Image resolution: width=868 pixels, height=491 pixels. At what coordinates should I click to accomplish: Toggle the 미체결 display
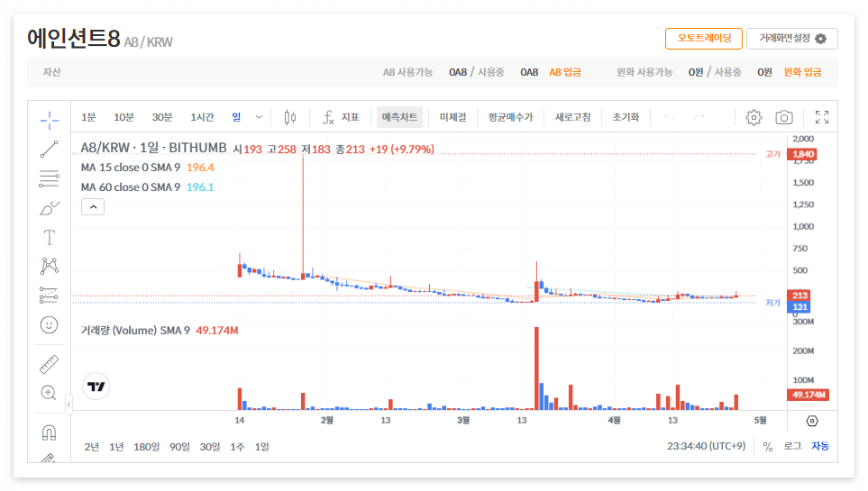452,117
